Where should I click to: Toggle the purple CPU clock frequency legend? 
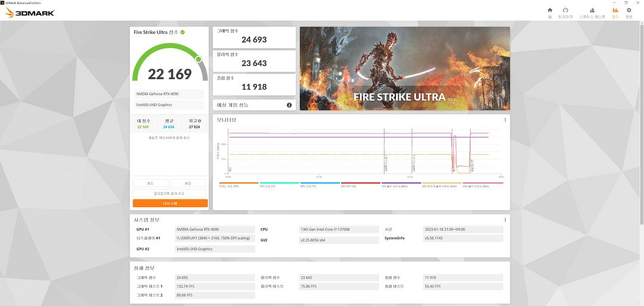(401, 185)
